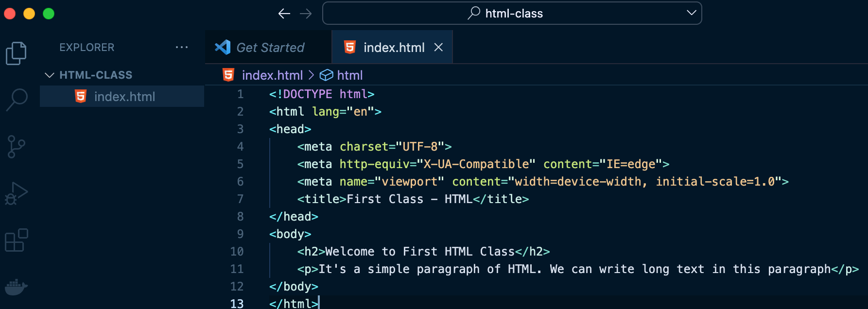This screenshot has height=309, width=868.
Task: Click the closing </body> tag
Action: point(294,286)
